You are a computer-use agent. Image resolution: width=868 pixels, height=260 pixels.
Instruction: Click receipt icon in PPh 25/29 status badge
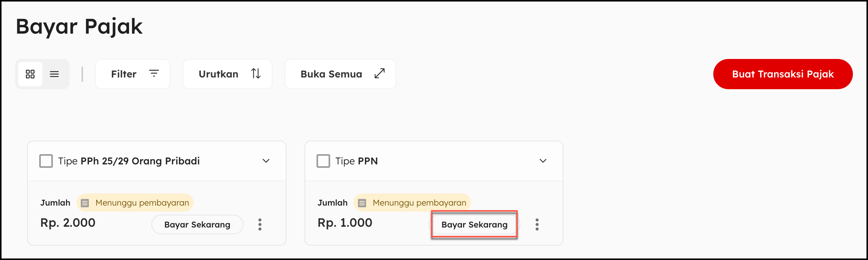pyautogui.click(x=85, y=203)
